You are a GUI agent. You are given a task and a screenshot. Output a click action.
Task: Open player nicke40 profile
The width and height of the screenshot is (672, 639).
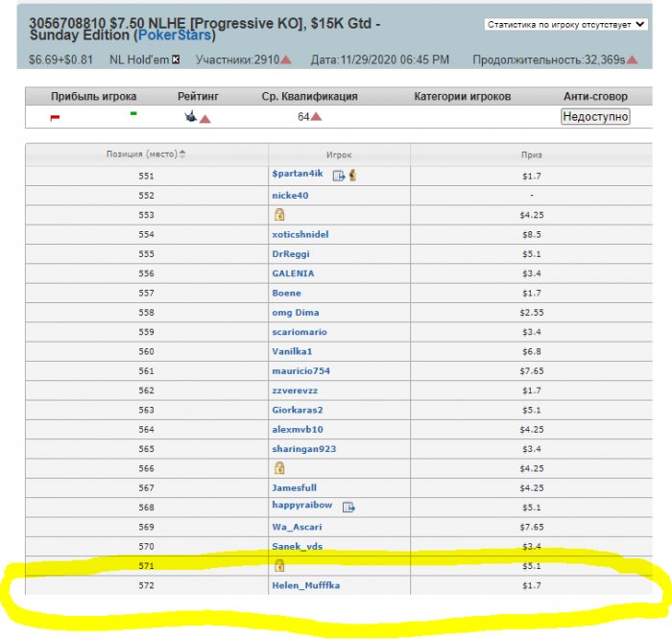click(x=290, y=196)
